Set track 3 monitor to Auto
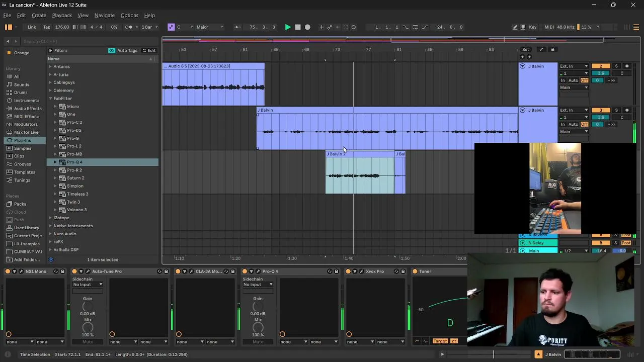644x362 pixels. (x=573, y=124)
